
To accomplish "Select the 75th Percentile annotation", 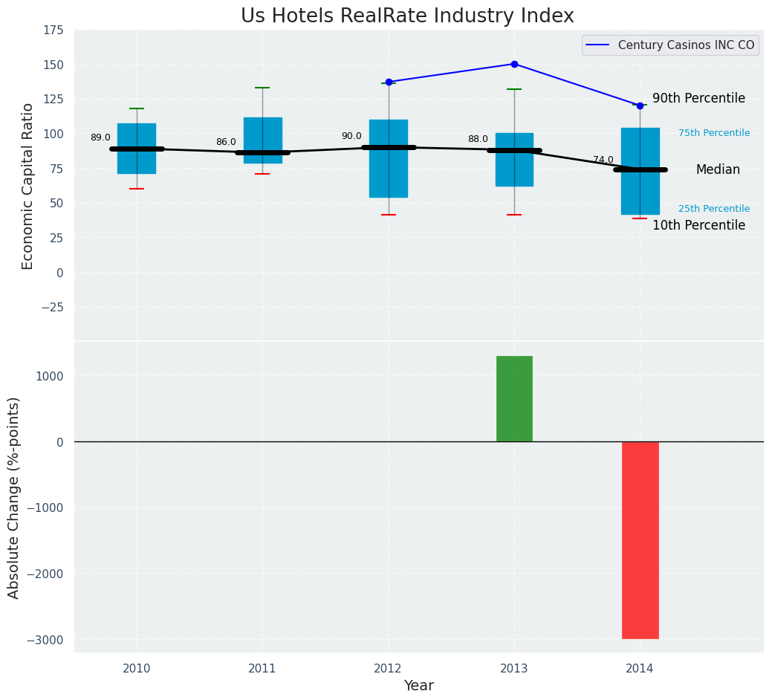I will 713,133.
